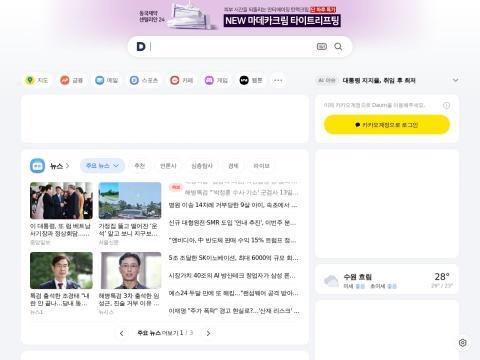Screen dimensions: 480x360
Task: Show more services via three-dot button
Action: (278, 80)
